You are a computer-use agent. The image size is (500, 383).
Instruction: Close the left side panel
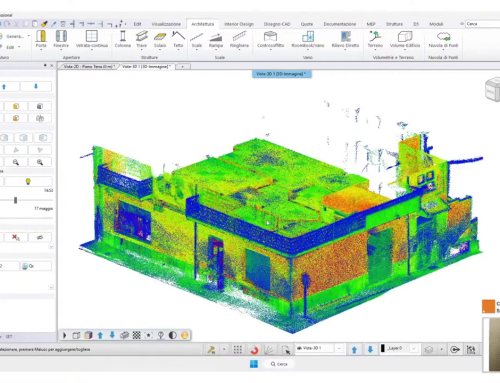(x=52, y=65)
